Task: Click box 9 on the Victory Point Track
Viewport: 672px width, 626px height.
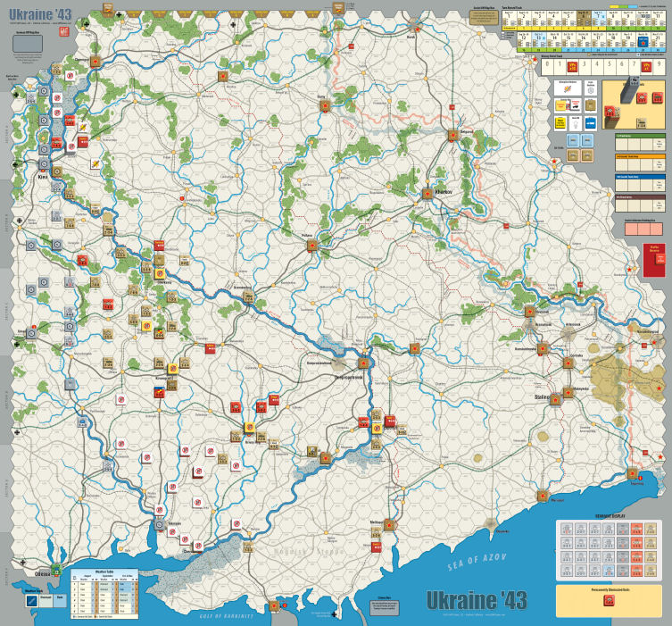Action: point(660,67)
